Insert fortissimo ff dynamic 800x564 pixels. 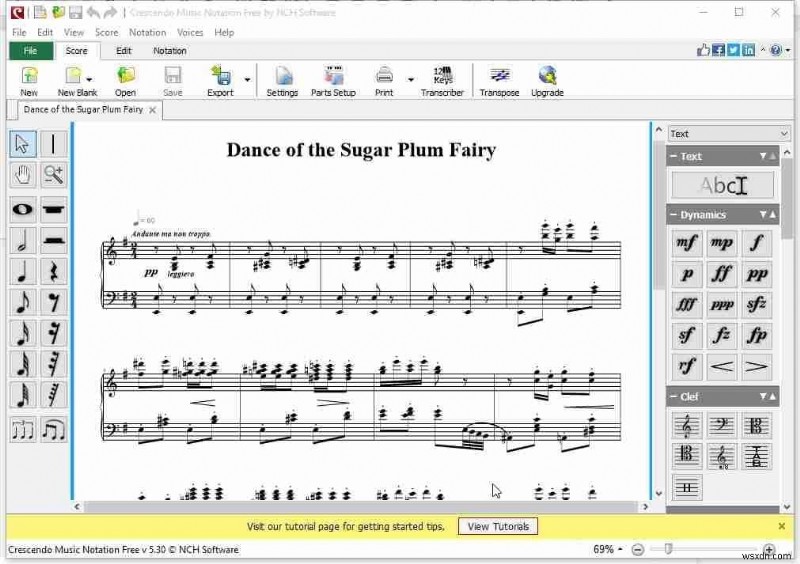(x=721, y=274)
